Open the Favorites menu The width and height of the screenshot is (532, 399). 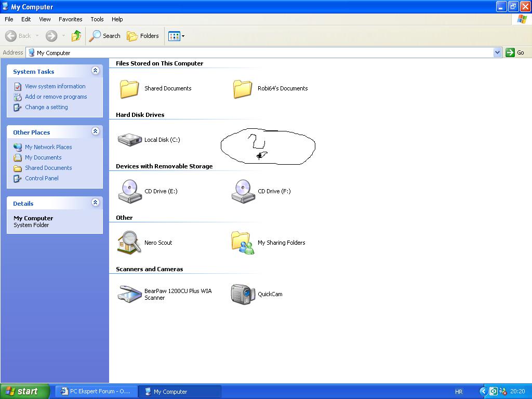coord(70,19)
